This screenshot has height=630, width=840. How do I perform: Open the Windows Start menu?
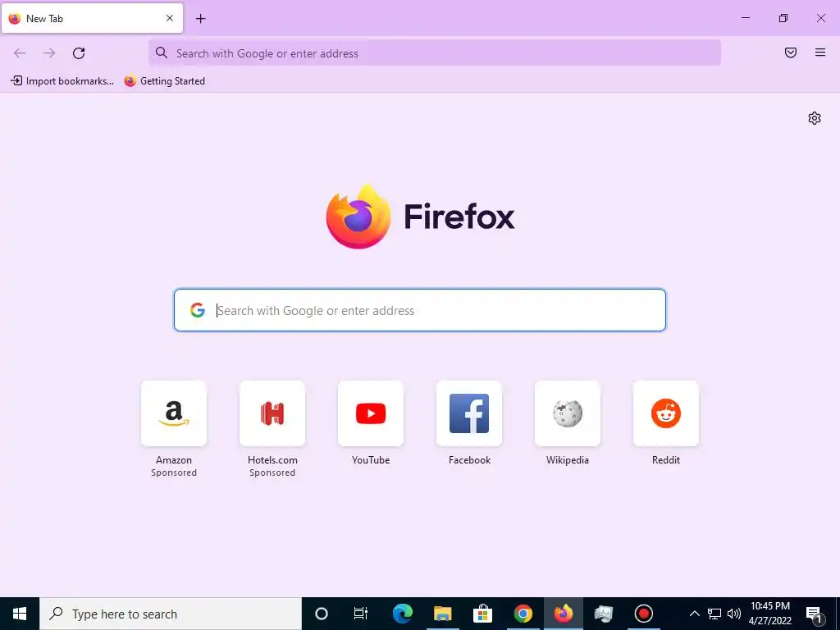(x=20, y=614)
